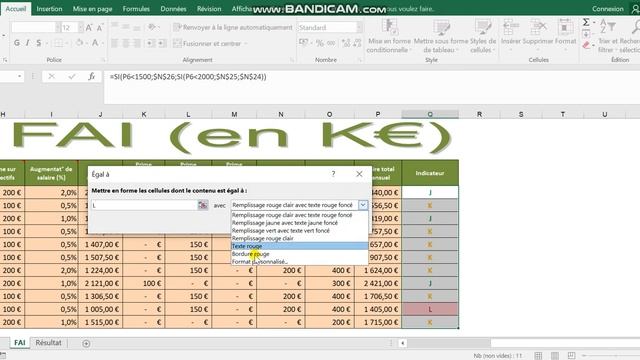The width and height of the screenshot is (640, 360).
Task: Select 'Bordure rouge' option
Action: coord(300,254)
